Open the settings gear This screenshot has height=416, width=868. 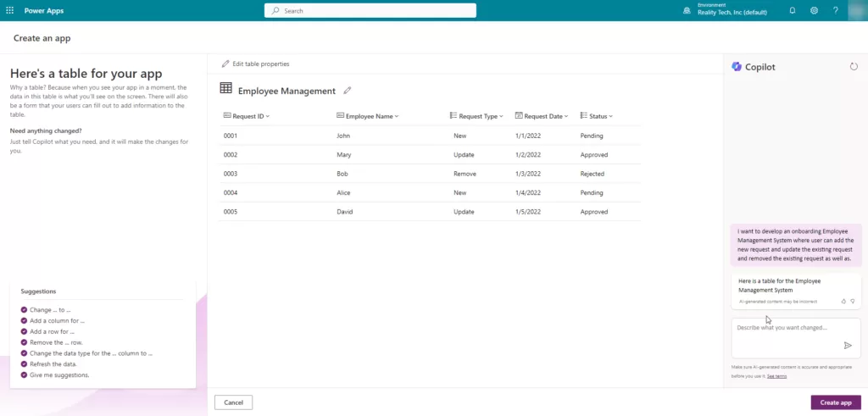point(814,11)
